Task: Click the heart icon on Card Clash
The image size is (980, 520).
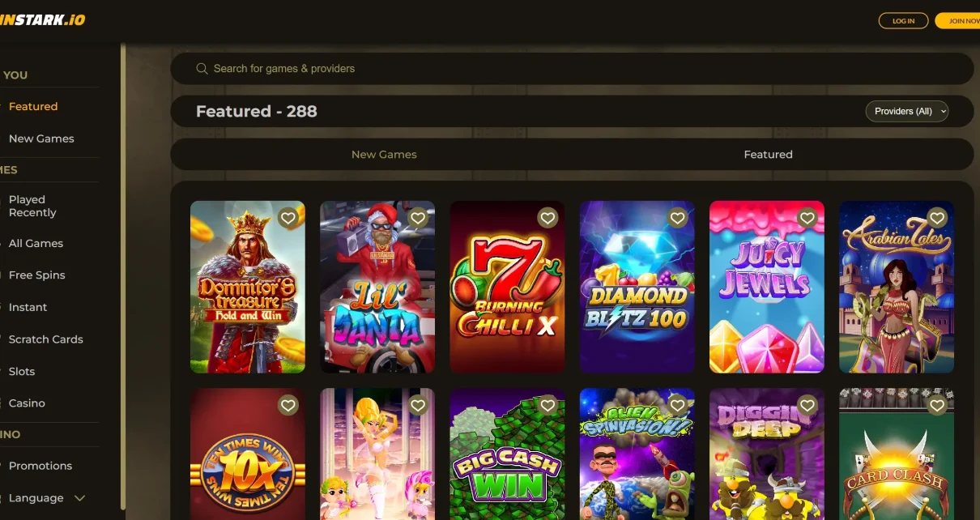Action: pyautogui.click(x=937, y=405)
